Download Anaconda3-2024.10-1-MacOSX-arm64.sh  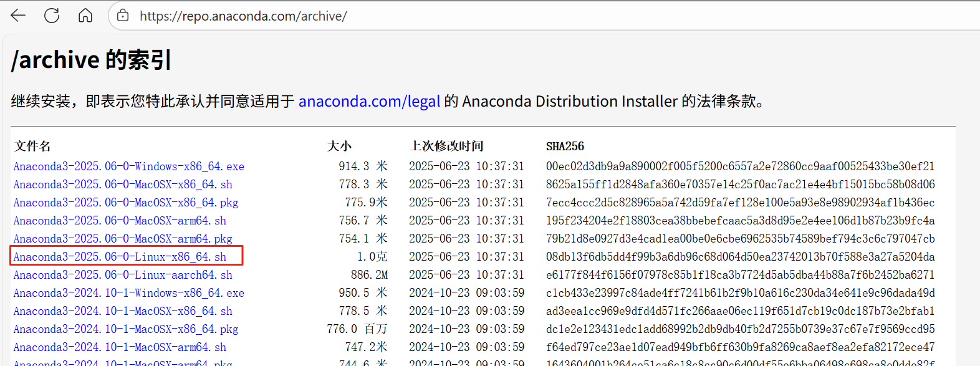pos(120,347)
